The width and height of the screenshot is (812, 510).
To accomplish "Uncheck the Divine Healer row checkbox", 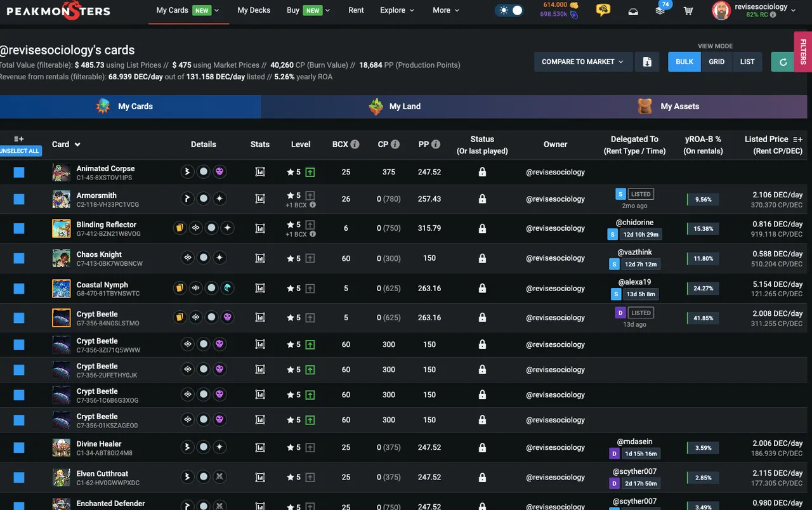I will click(x=19, y=447).
